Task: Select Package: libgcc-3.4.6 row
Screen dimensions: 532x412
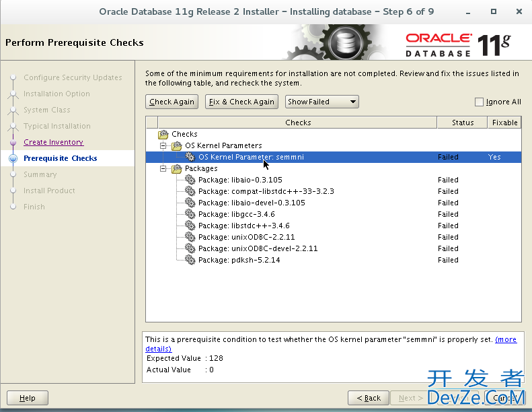Action: (x=334, y=214)
